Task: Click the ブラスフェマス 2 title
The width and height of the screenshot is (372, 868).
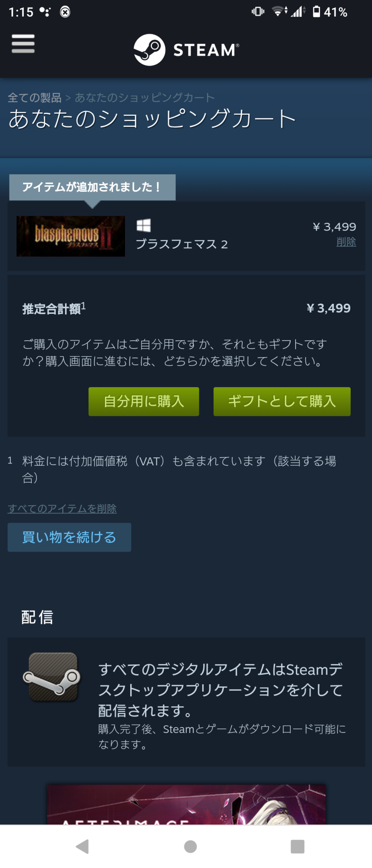Action: (x=181, y=244)
